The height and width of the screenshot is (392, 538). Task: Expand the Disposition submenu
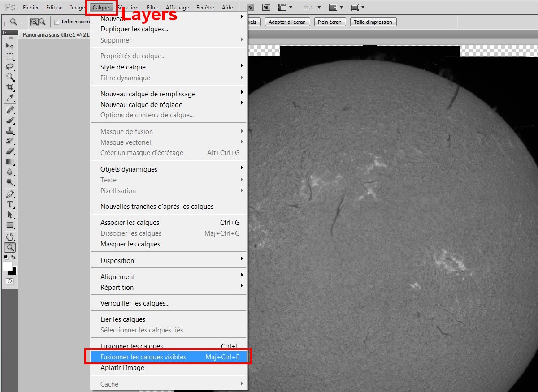click(169, 260)
